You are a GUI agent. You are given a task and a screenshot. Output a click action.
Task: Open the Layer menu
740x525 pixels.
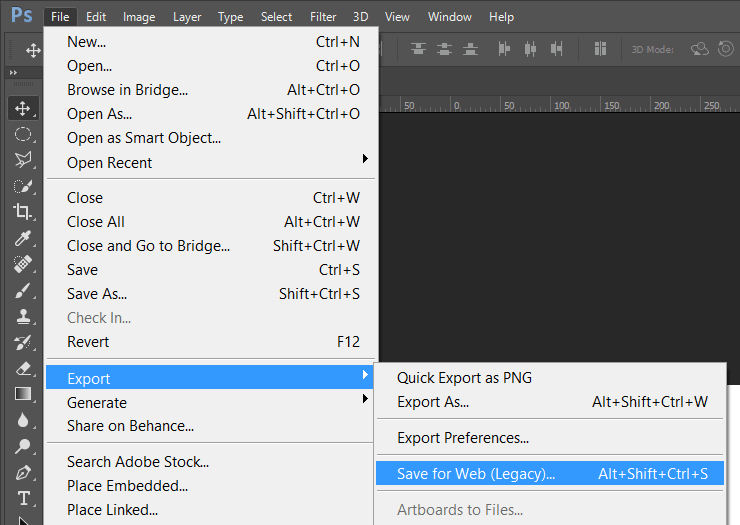point(187,17)
